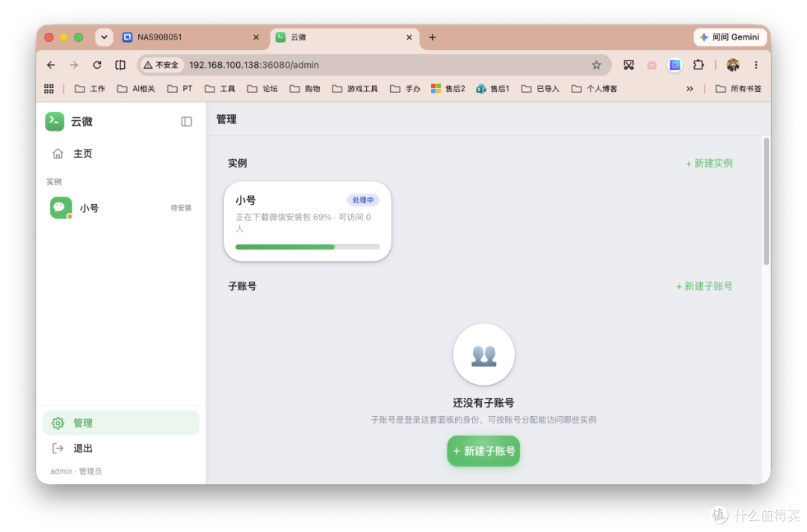The image size is (807, 532).
Task: Open the AI相关 bookmark folder
Action: coord(137,88)
